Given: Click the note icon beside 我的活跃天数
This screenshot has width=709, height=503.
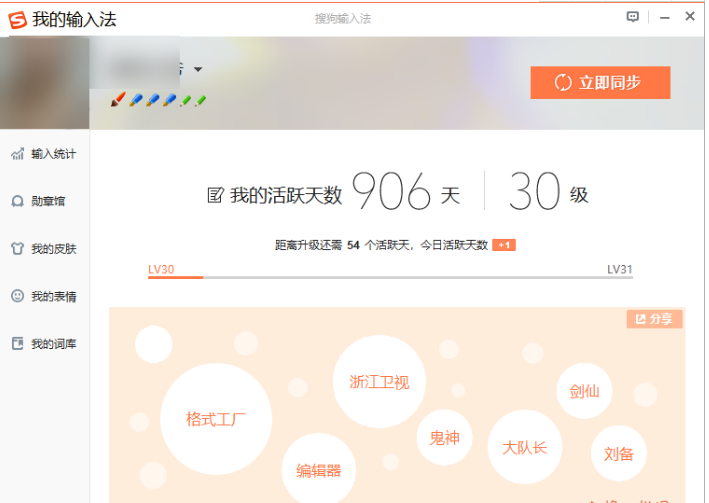Looking at the screenshot, I should [x=215, y=195].
